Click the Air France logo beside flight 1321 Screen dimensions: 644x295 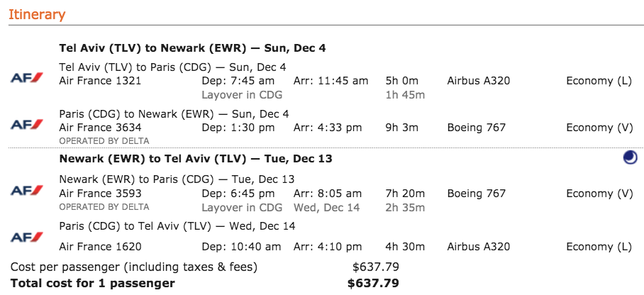[x=27, y=77]
